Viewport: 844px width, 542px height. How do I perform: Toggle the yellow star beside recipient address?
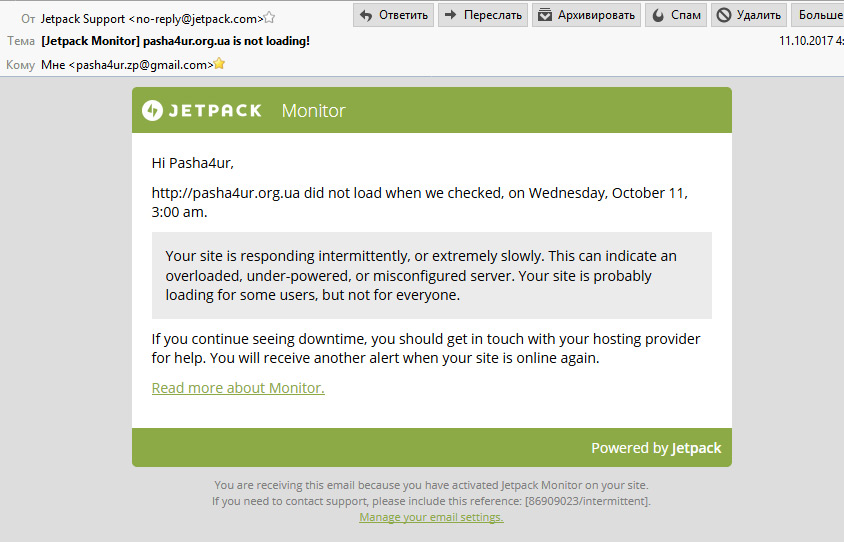click(219, 64)
